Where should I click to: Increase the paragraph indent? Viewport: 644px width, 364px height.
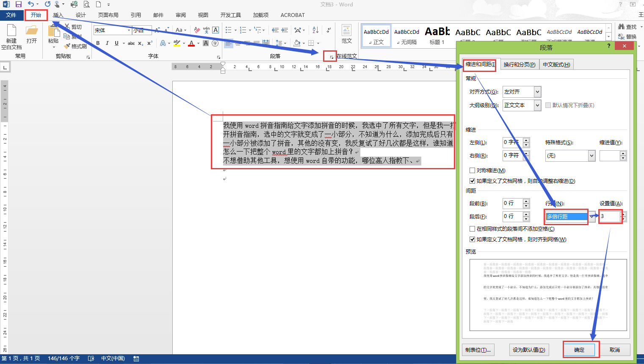pyautogui.click(x=285, y=30)
